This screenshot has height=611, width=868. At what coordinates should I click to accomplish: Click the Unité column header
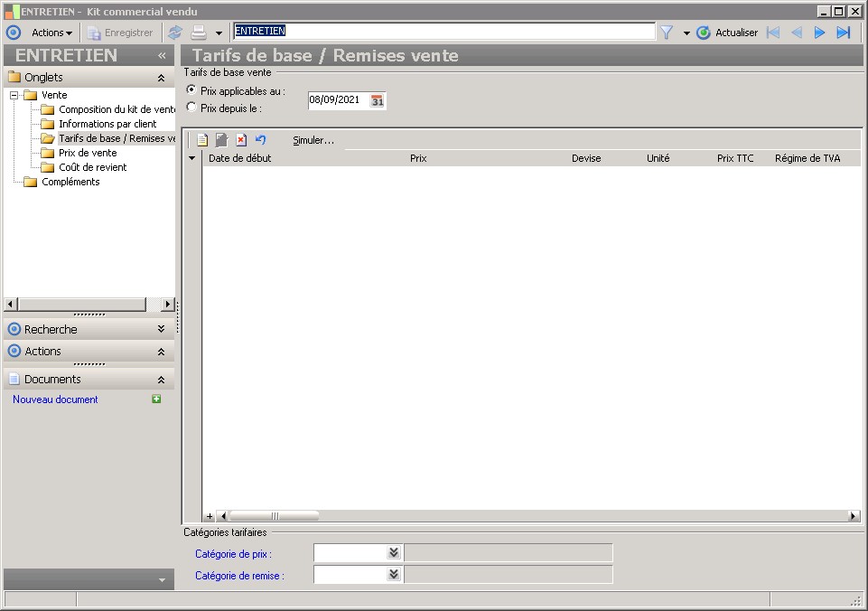(658, 158)
